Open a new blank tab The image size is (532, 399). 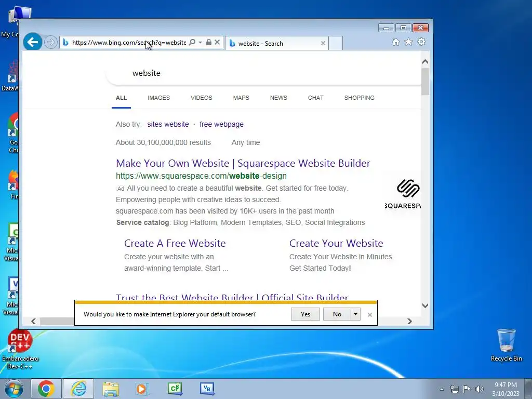(336, 43)
